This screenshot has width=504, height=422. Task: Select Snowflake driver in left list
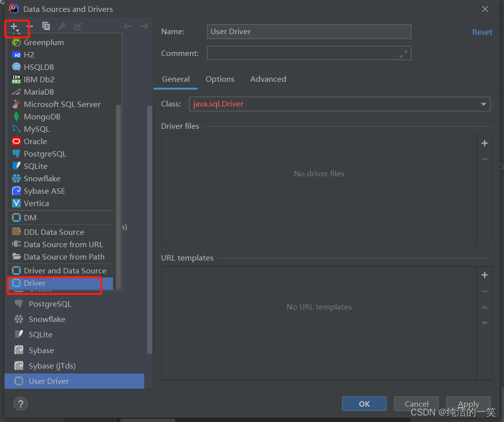click(x=74, y=319)
